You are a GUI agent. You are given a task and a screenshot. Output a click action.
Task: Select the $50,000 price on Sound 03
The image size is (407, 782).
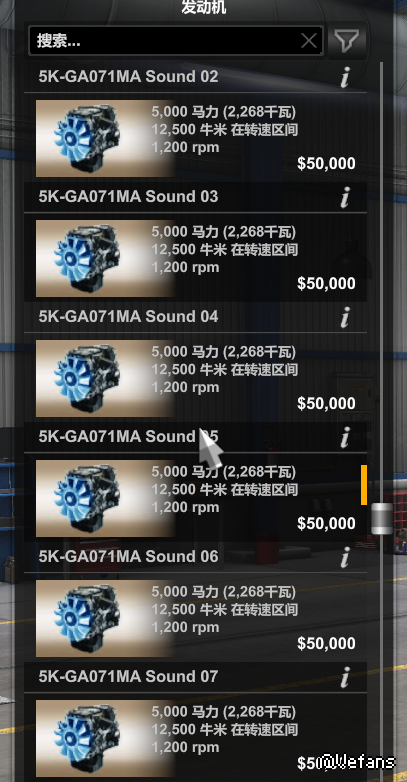coord(326,283)
